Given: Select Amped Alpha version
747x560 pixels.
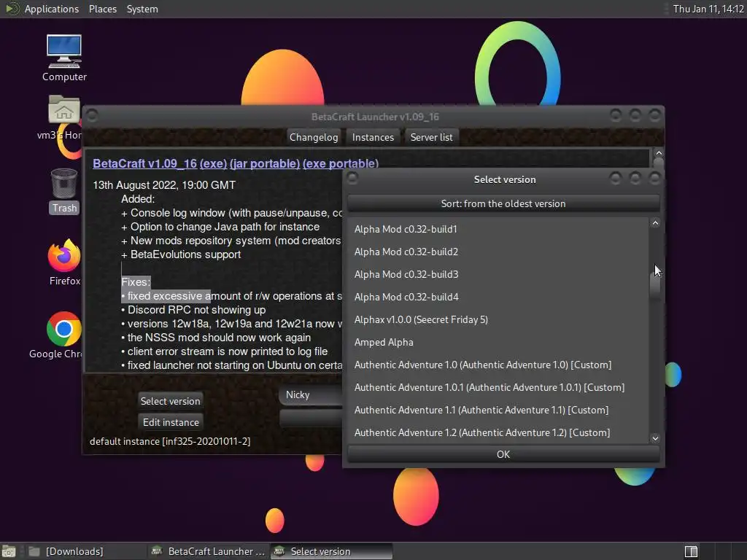Looking at the screenshot, I should pos(498,342).
